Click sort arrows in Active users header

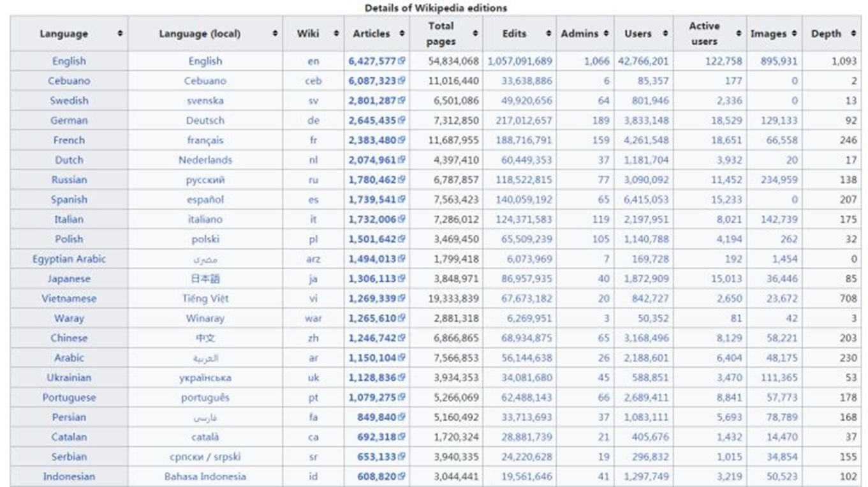[x=739, y=34]
